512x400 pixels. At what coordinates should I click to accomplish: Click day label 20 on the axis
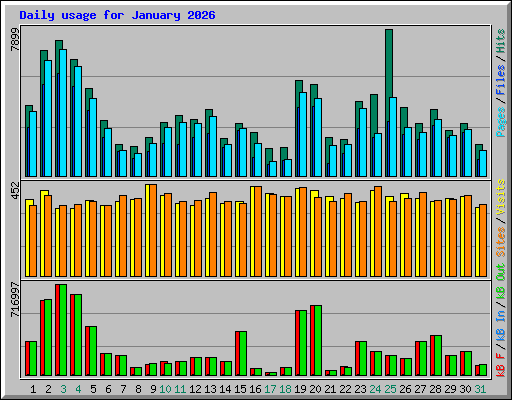pyautogui.click(x=315, y=389)
